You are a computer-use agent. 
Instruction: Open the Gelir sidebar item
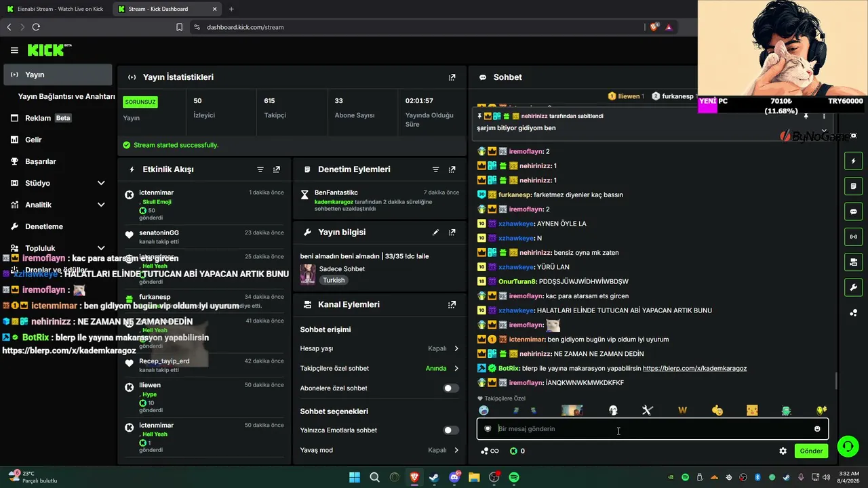58,140
